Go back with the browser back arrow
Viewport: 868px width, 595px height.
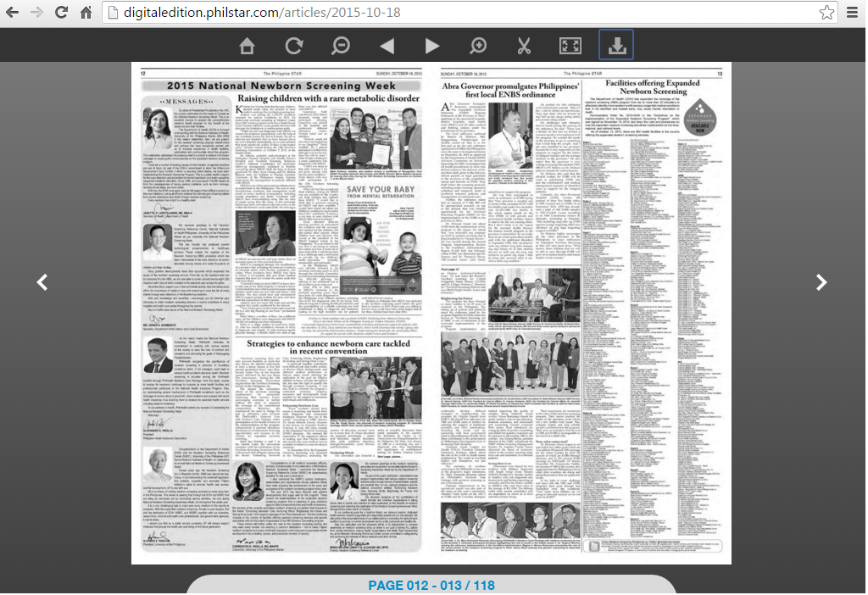(12, 12)
